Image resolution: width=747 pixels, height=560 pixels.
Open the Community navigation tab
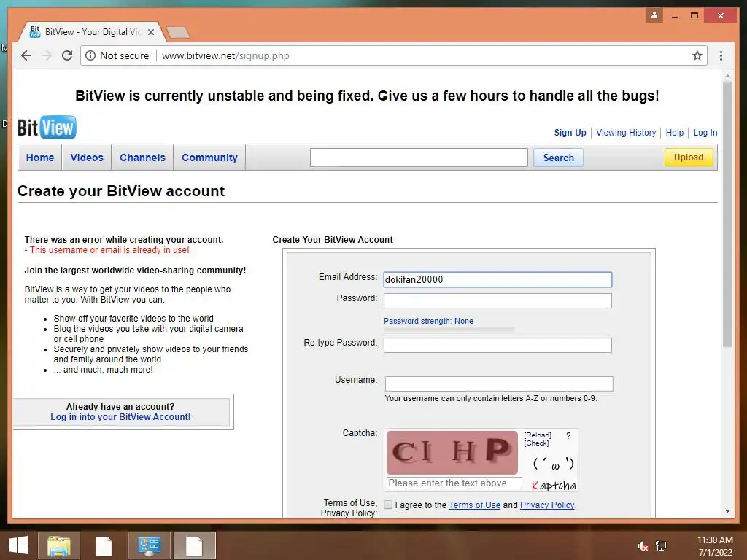209,157
